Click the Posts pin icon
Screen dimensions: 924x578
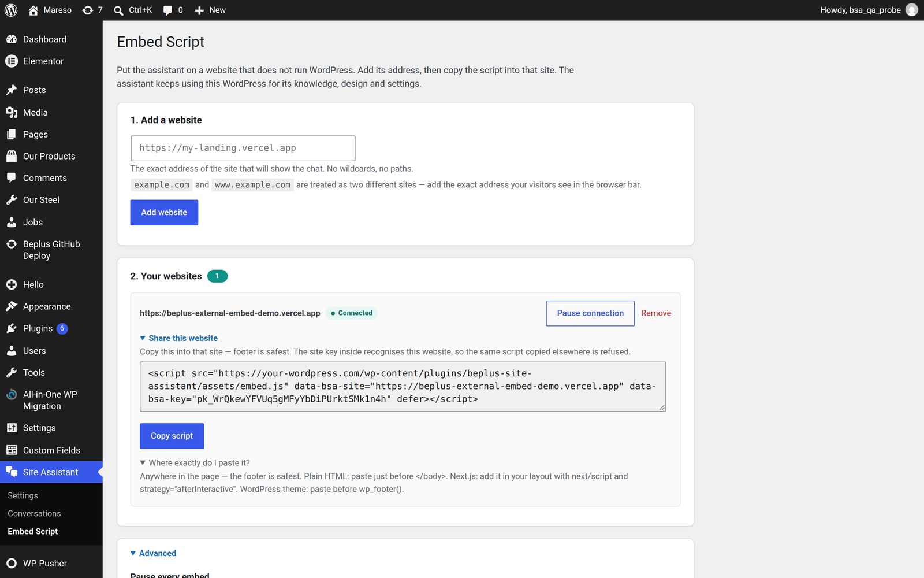[x=12, y=90]
